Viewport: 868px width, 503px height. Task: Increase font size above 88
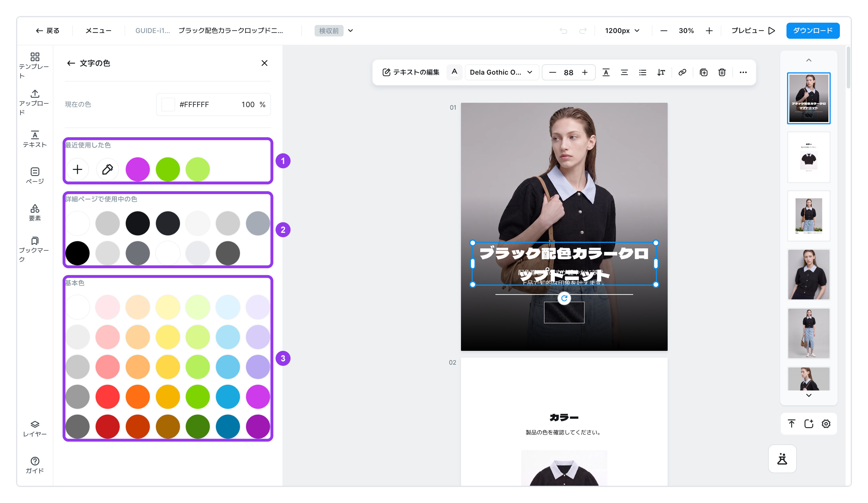(584, 72)
